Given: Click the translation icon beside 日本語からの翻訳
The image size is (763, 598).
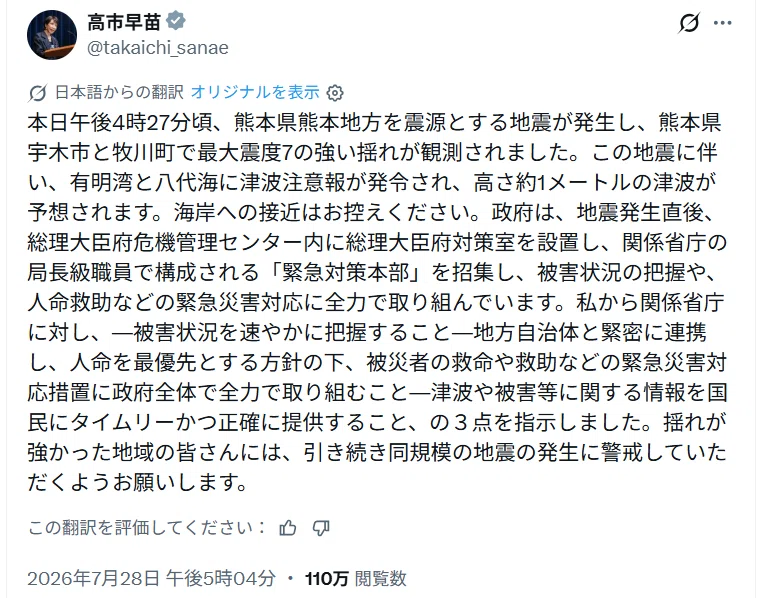Looking at the screenshot, I should [x=37, y=92].
